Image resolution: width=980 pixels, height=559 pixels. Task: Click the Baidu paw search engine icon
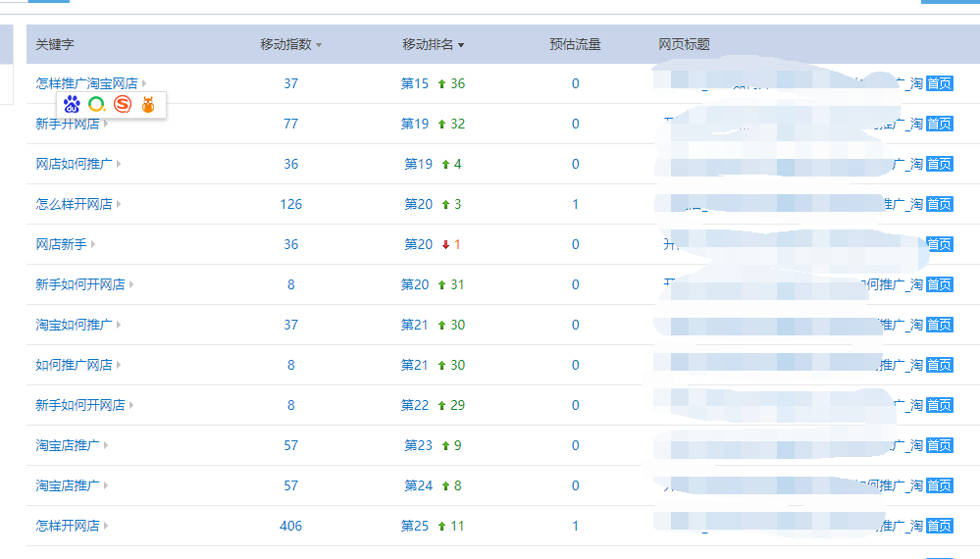point(72,104)
